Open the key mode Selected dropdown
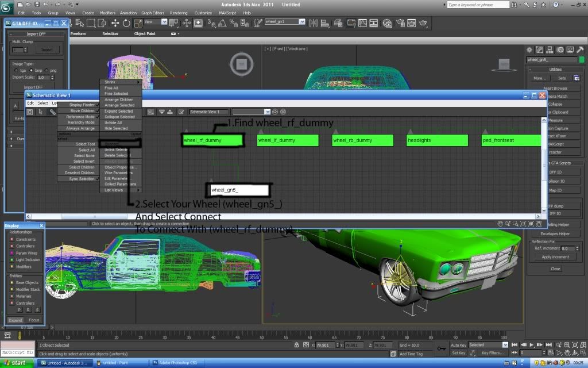Viewport: 588px width, 368px height. pyautogui.click(x=505, y=345)
